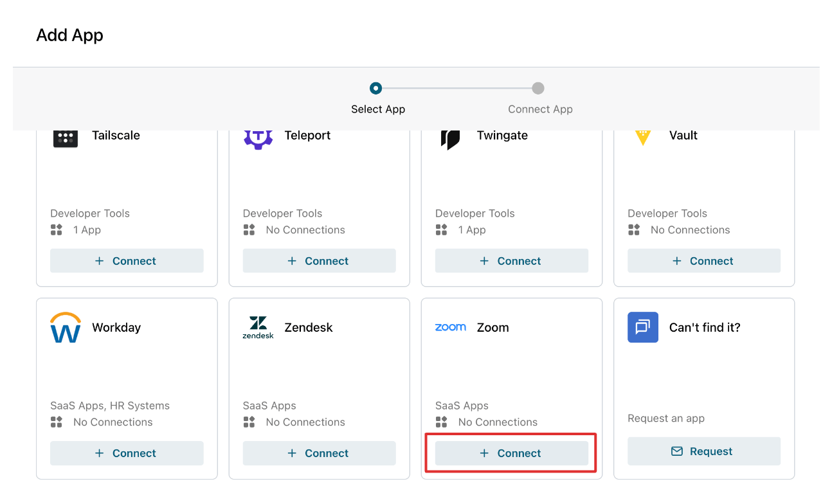Request a missing app

pos(704,451)
